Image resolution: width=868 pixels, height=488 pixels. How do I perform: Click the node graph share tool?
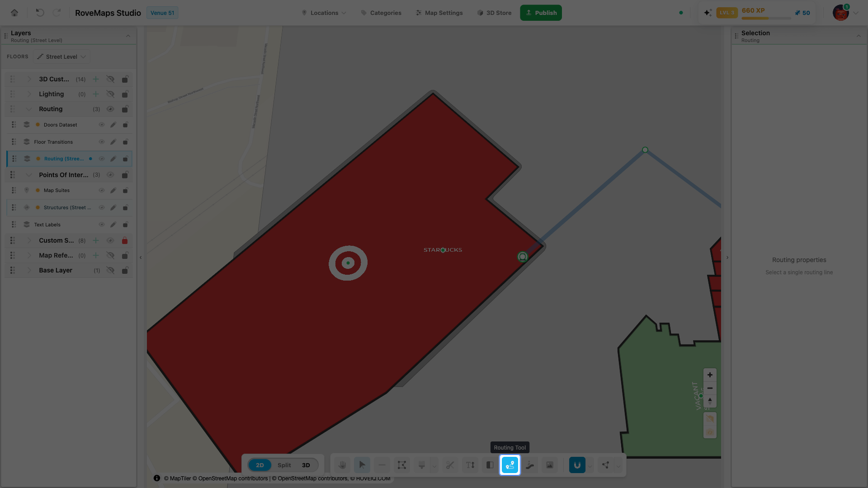[606, 465]
